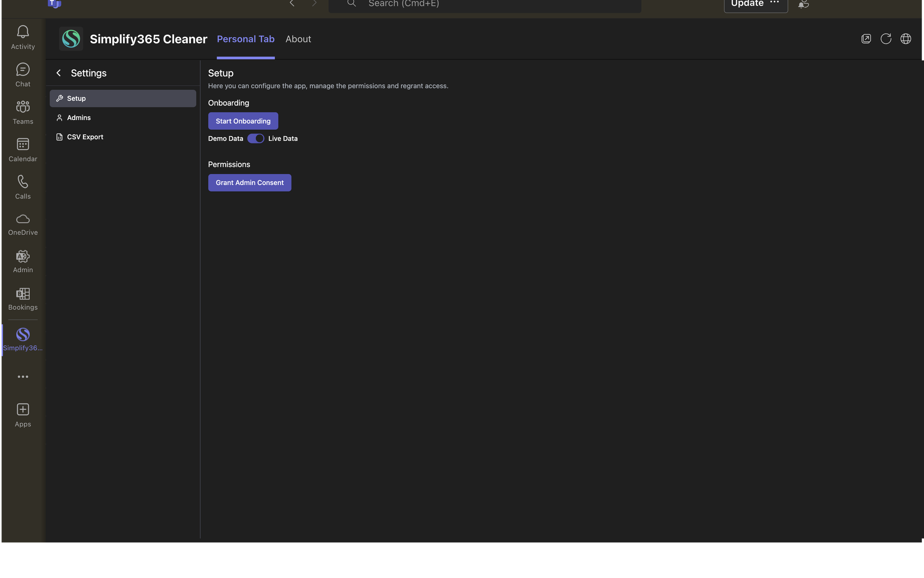Go back from Settings using the chevron
Screen dimensions: 924x578
pos(59,73)
